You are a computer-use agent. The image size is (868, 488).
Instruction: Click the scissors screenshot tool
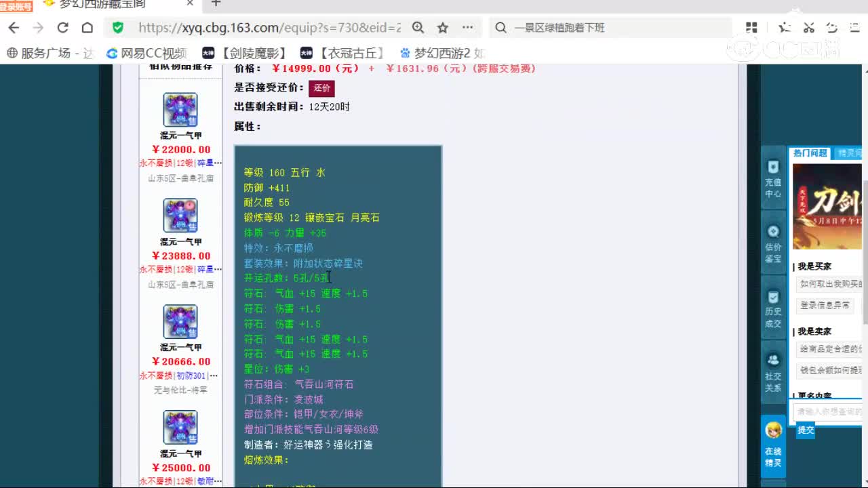(808, 28)
